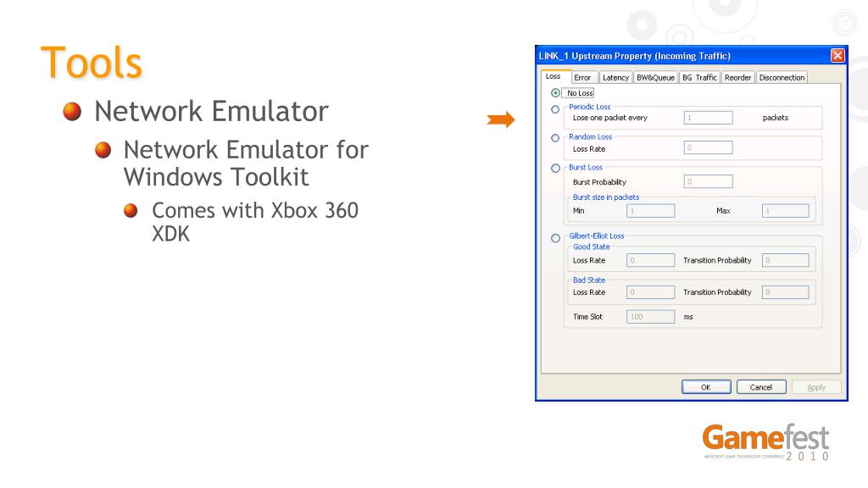868x488 pixels.
Task: Click the Time Slot input field
Action: click(x=650, y=317)
